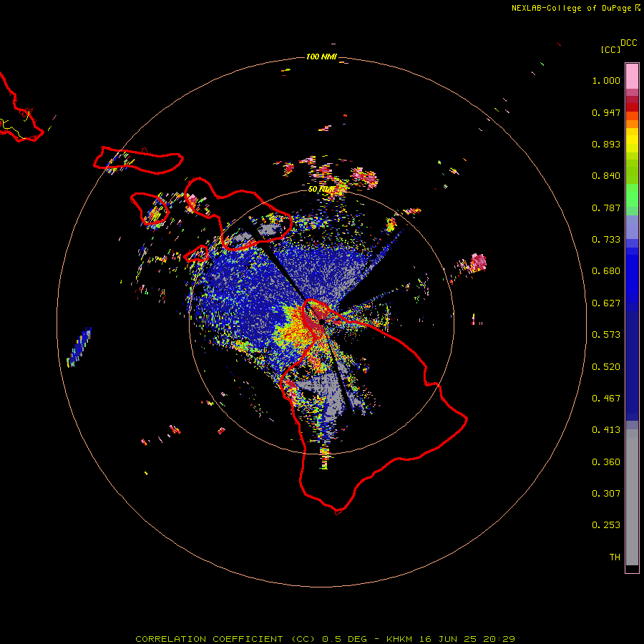Viewport: 644px width, 644px height.
Task: Click the DCC legend title
Action: click(x=629, y=43)
